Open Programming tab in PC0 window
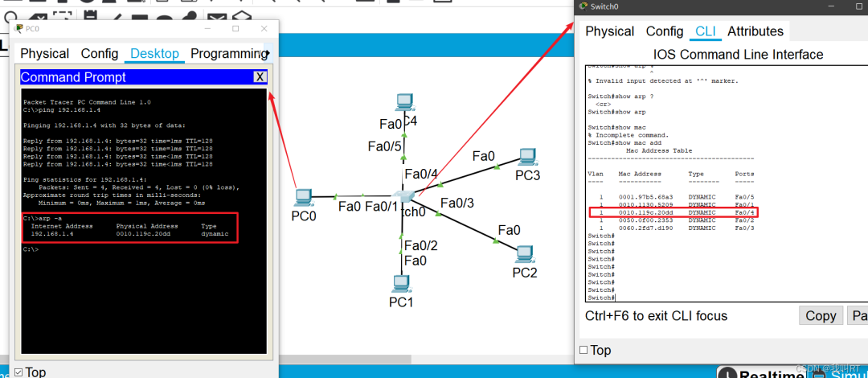The width and height of the screenshot is (868, 378). (227, 54)
